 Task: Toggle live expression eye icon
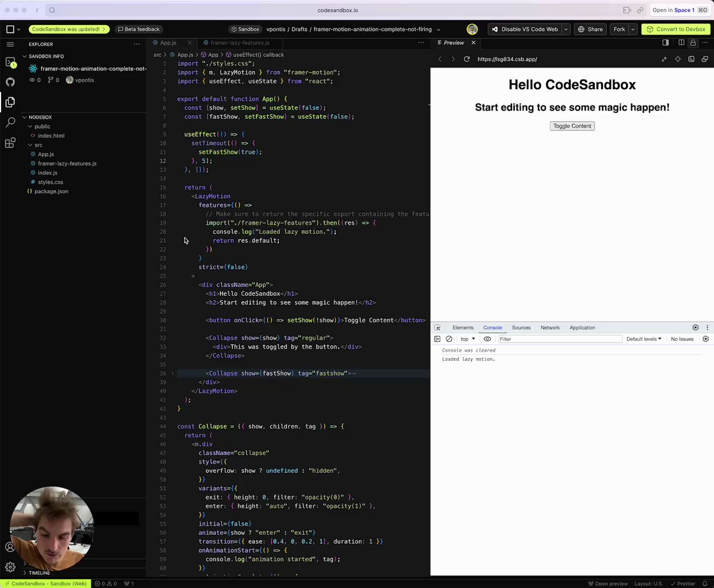tap(487, 339)
